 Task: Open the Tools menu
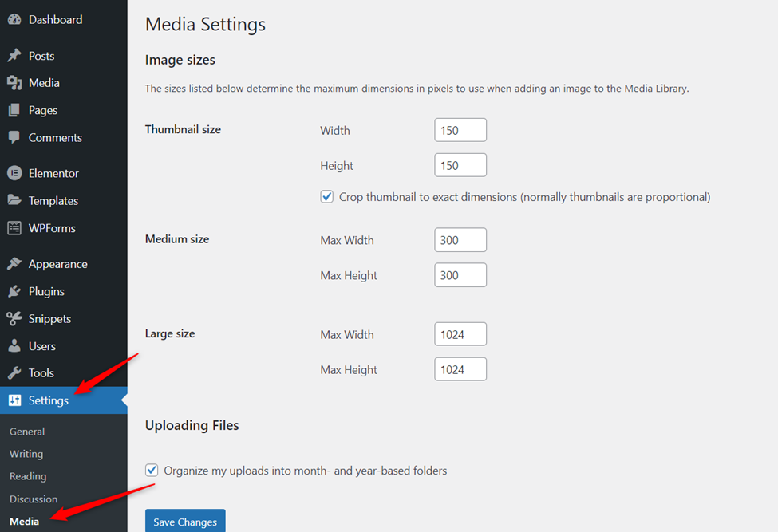41,372
